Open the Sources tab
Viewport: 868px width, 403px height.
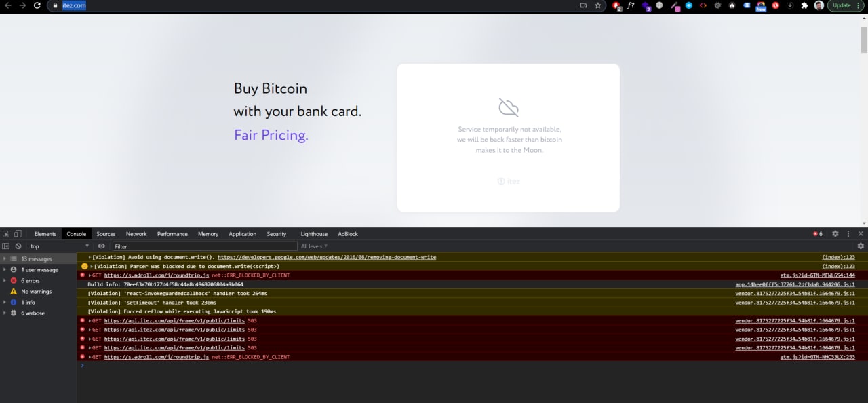(106, 234)
